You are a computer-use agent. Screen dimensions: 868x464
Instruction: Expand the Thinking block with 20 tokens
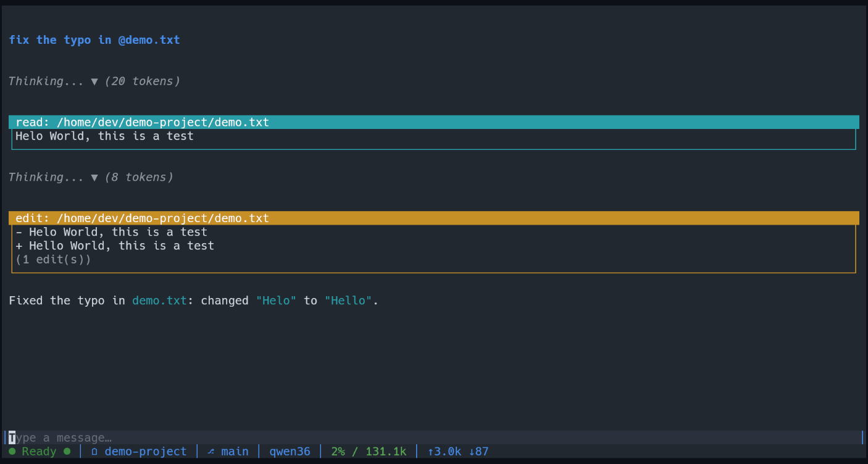click(94, 81)
